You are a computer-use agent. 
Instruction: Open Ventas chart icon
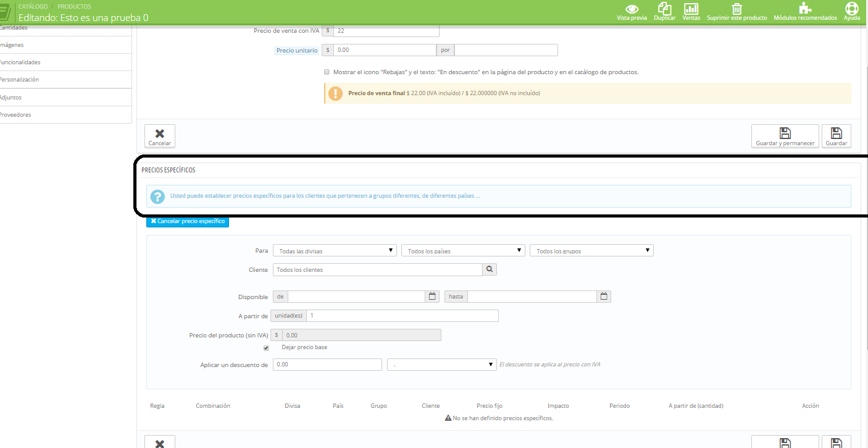click(x=691, y=9)
